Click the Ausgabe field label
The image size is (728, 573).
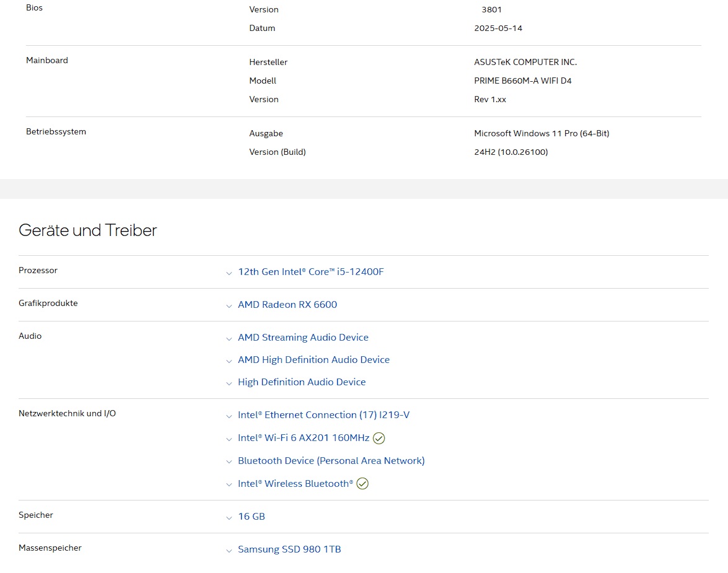[266, 134]
